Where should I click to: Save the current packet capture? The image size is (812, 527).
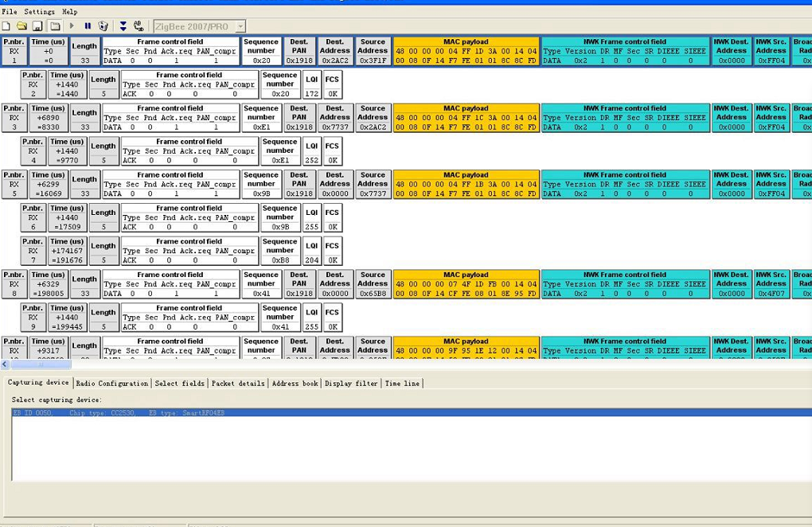click(37, 25)
